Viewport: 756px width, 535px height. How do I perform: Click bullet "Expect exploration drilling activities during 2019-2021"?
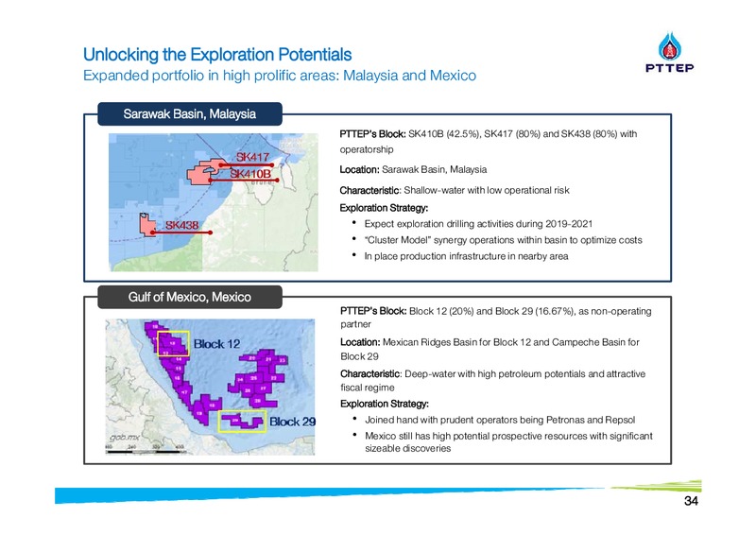(478, 224)
